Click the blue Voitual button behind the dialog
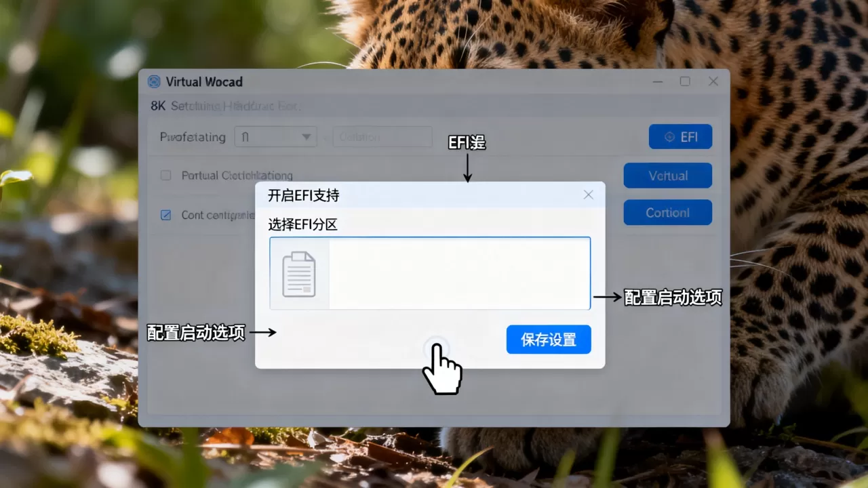The image size is (868, 488). (668, 176)
